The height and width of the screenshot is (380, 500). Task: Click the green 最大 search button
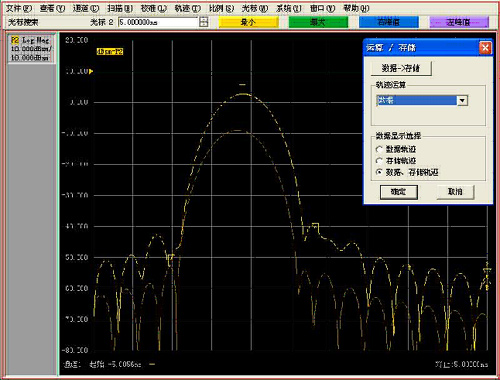click(318, 22)
